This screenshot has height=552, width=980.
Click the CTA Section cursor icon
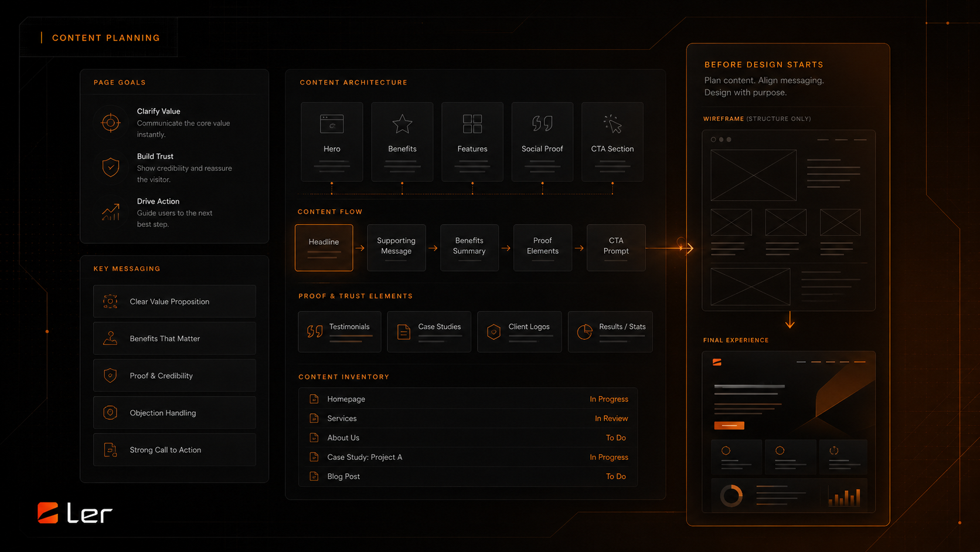coord(612,124)
